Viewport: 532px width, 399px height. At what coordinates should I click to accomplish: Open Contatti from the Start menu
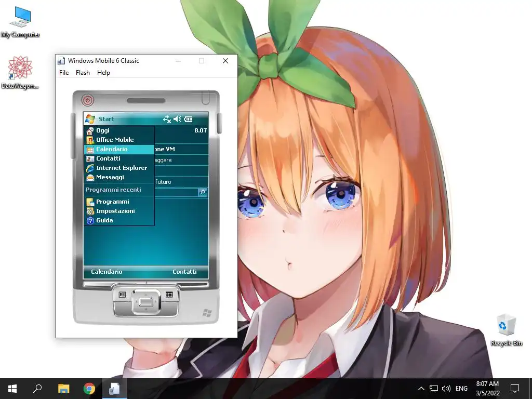[x=119, y=158]
